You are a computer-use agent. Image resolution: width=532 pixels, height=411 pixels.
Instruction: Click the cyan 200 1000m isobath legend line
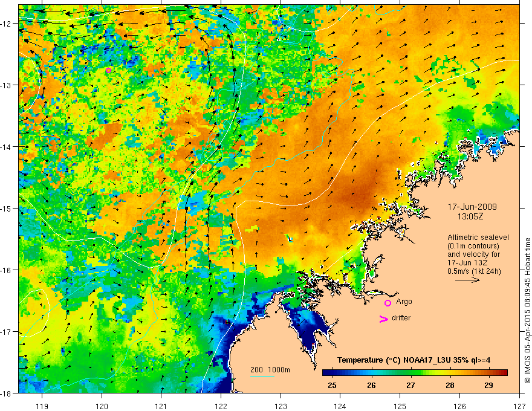coord(262,376)
